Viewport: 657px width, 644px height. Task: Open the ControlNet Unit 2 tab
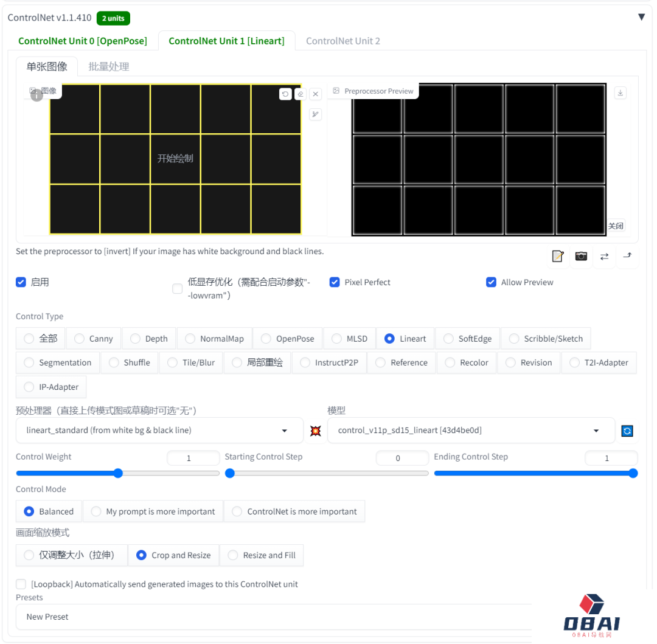click(342, 41)
